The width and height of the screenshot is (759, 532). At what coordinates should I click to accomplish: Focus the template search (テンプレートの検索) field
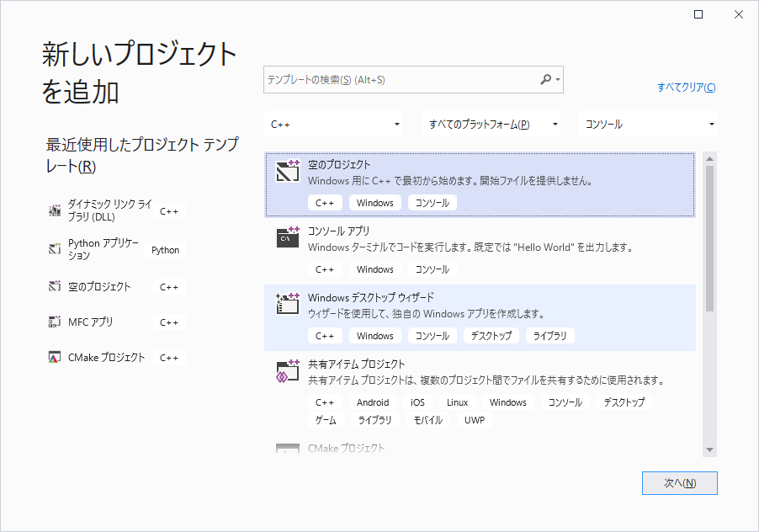[x=400, y=80]
